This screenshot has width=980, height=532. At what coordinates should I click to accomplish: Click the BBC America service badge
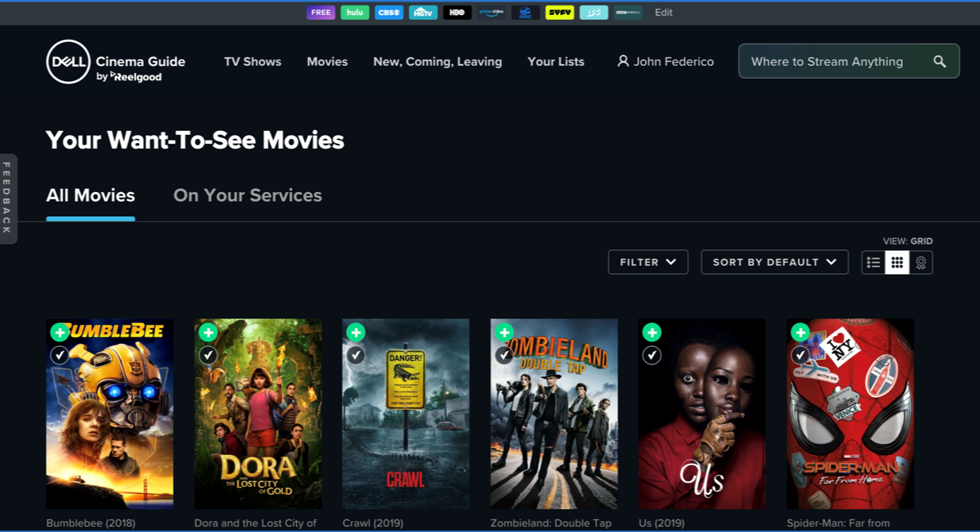tap(628, 13)
